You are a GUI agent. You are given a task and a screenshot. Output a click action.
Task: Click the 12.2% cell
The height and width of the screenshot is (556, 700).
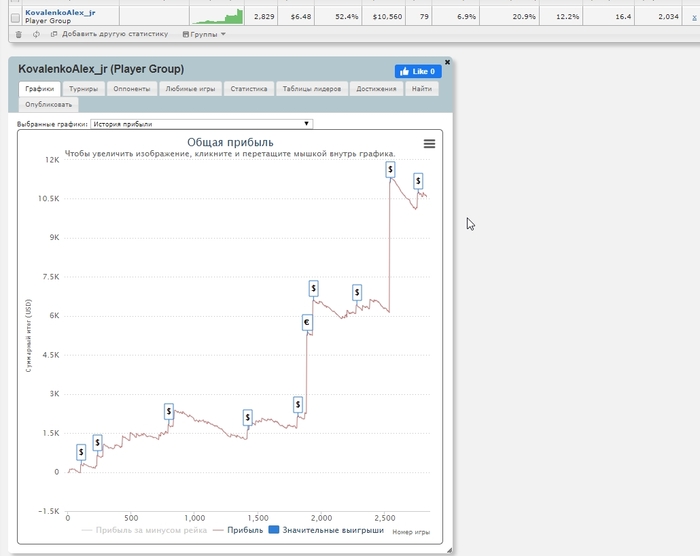[x=561, y=17]
